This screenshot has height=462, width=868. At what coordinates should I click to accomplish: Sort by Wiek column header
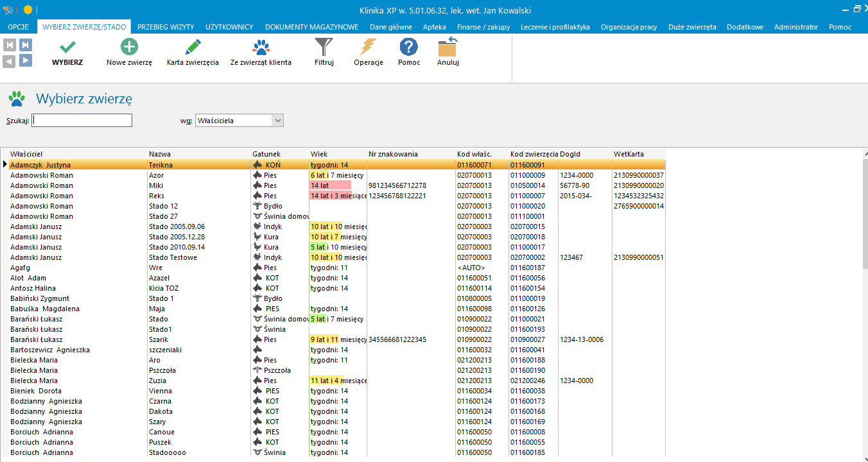(338, 154)
